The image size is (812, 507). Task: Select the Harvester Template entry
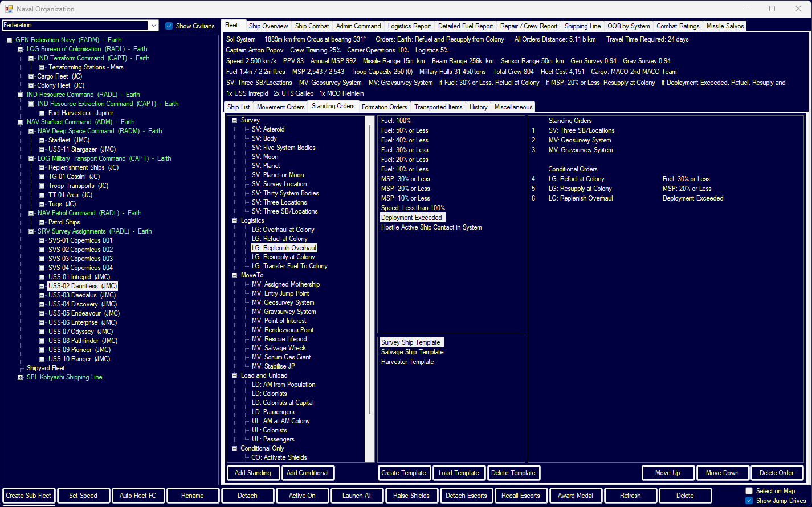coord(407,362)
